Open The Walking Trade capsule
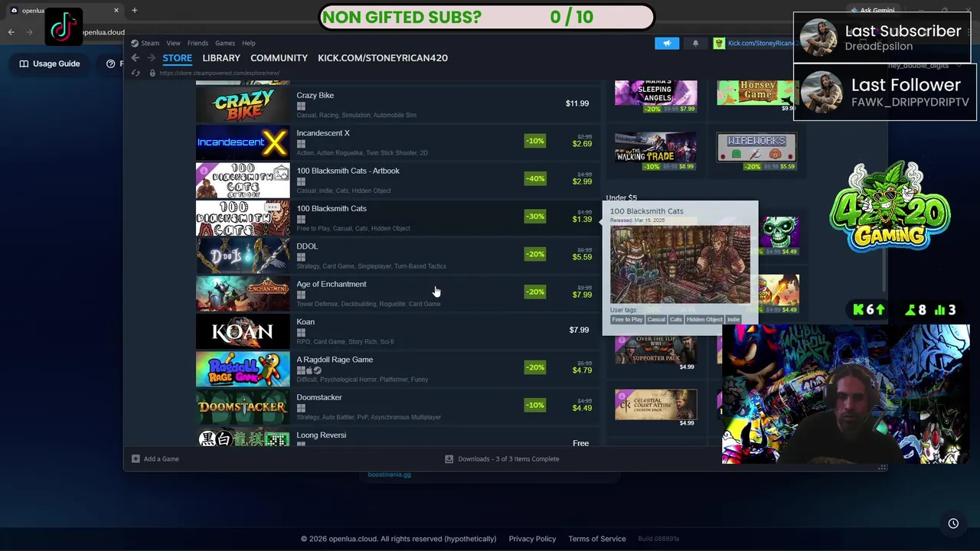The height and width of the screenshot is (551, 980). (x=656, y=147)
